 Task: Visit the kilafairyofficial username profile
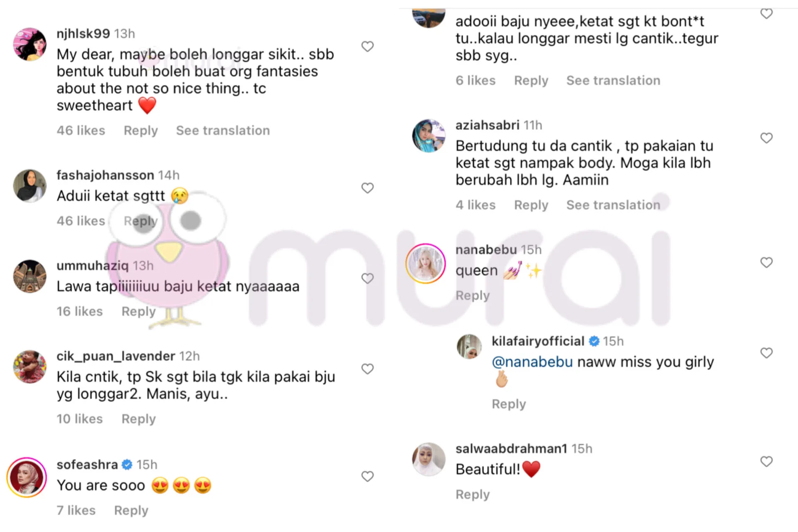[538, 341]
